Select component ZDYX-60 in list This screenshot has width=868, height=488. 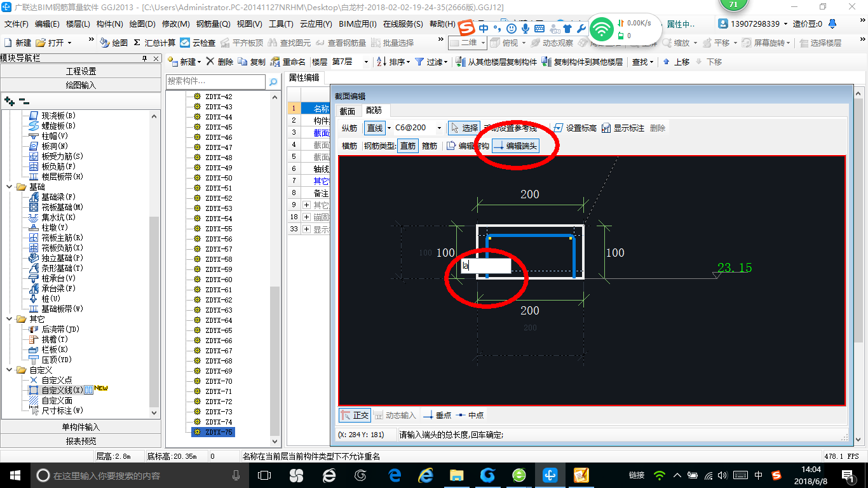(219, 280)
